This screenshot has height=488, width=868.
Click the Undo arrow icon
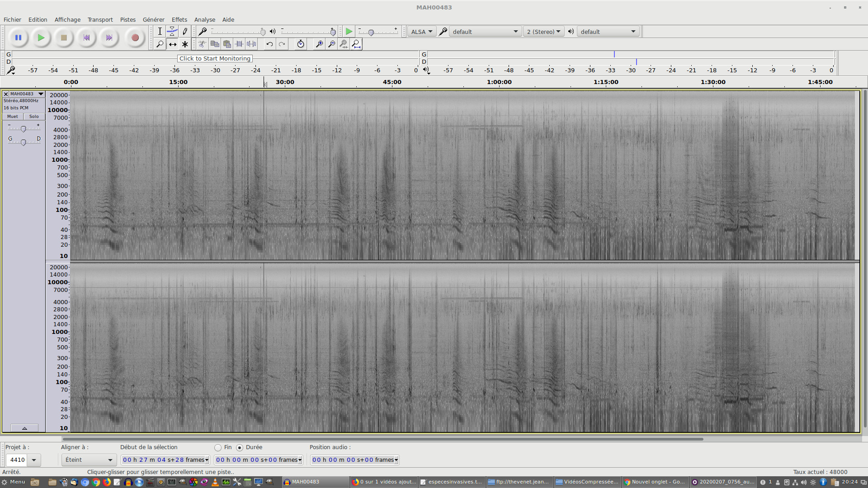point(269,44)
